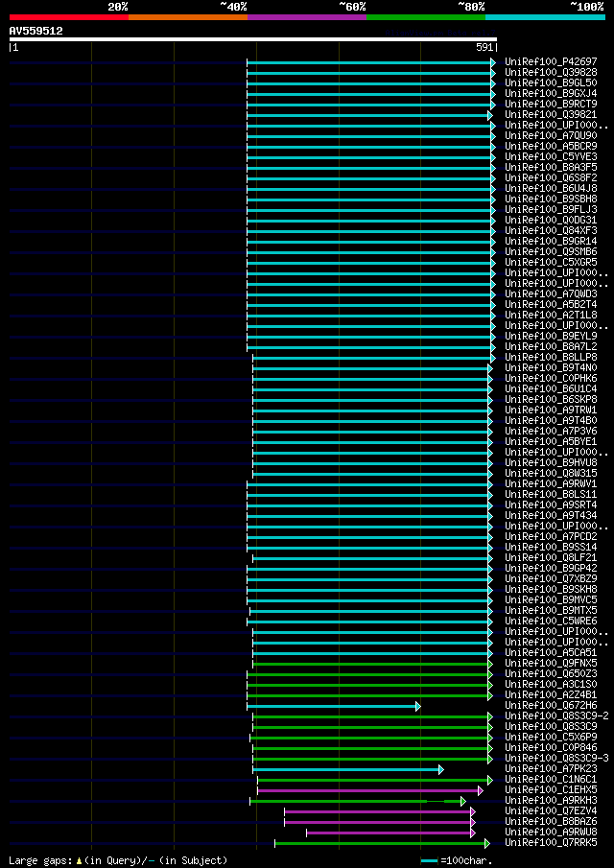Select the UniRef100_Q7RRK5 label
614x868 pixels.
point(551,842)
